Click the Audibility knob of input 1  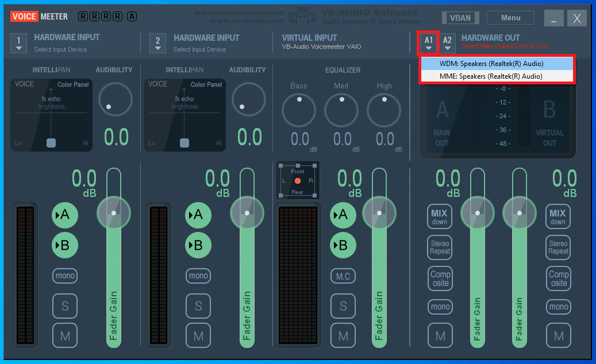[x=116, y=99]
